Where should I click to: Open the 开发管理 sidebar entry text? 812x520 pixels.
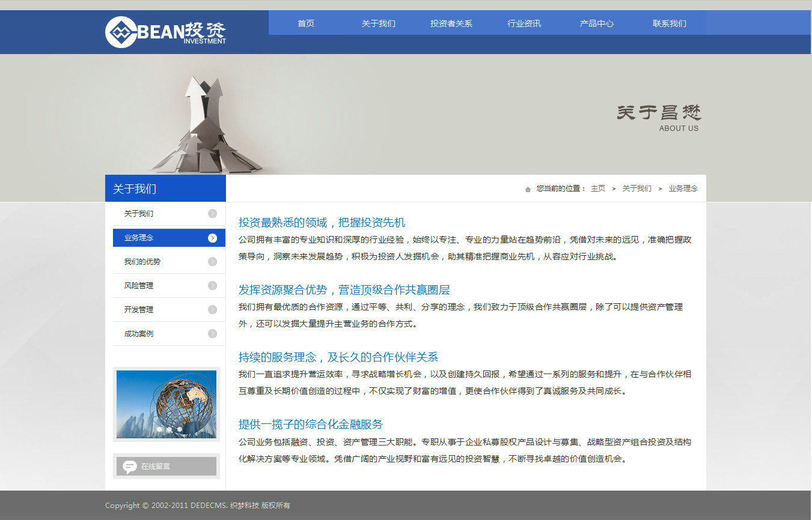pyautogui.click(x=139, y=310)
